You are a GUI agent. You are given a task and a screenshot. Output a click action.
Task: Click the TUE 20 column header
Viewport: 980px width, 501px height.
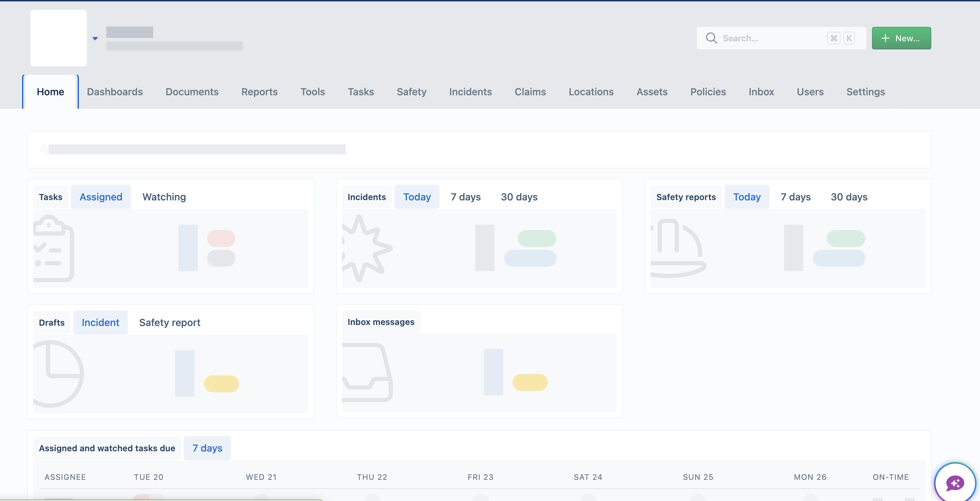click(148, 477)
